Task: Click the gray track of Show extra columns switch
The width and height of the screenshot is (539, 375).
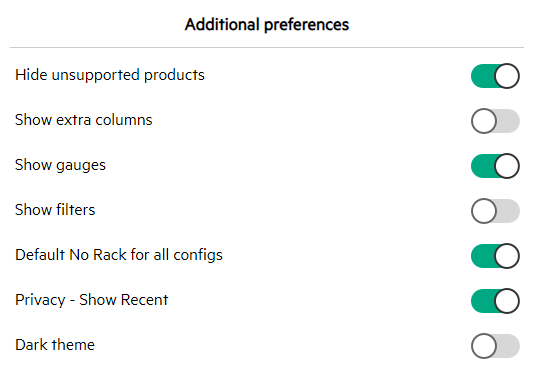Action: pyautogui.click(x=508, y=121)
